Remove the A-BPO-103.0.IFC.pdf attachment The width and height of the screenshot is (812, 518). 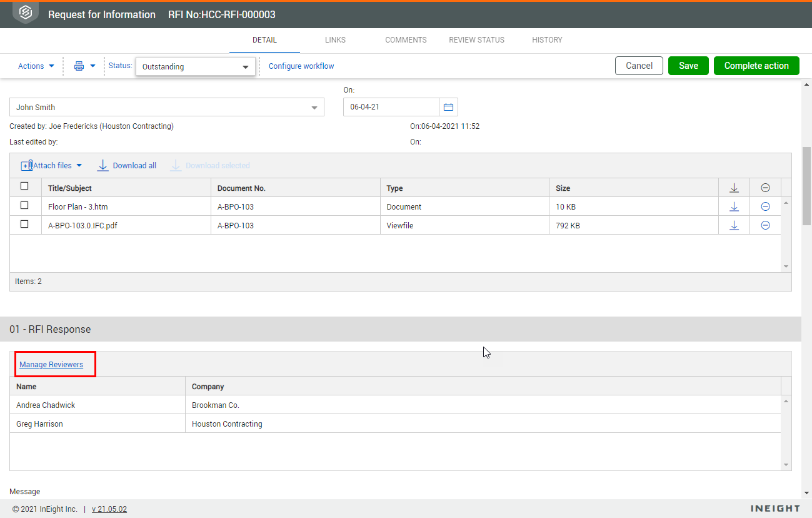765,225
